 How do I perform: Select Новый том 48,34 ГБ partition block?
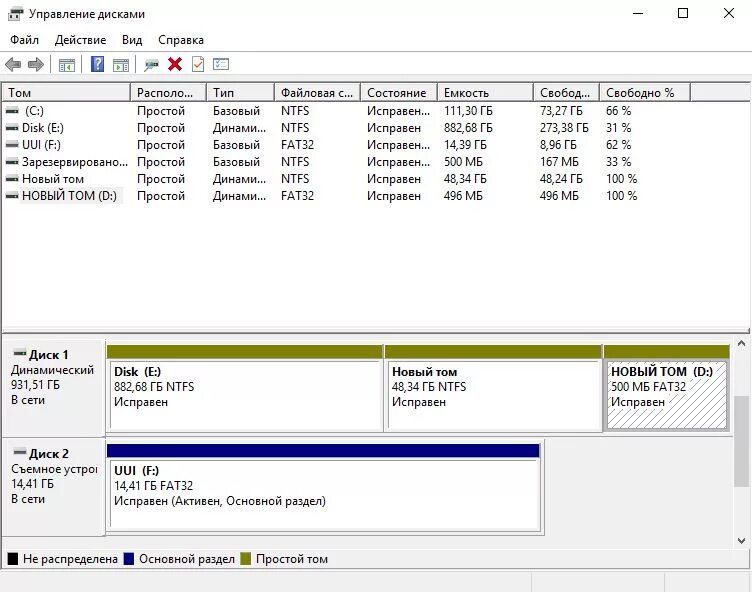[x=493, y=389]
